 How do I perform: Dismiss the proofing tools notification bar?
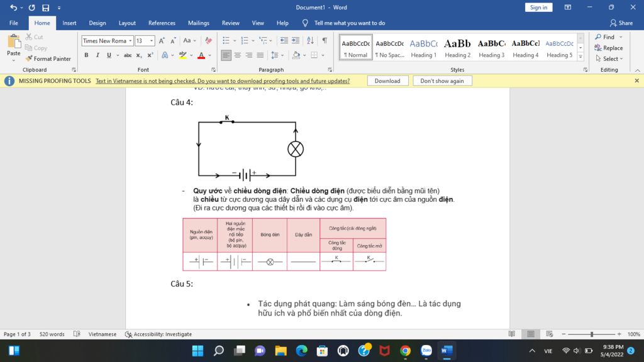pos(636,81)
